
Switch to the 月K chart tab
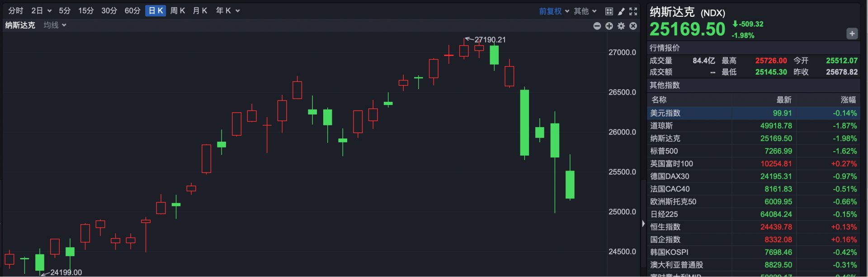(200, 10)
